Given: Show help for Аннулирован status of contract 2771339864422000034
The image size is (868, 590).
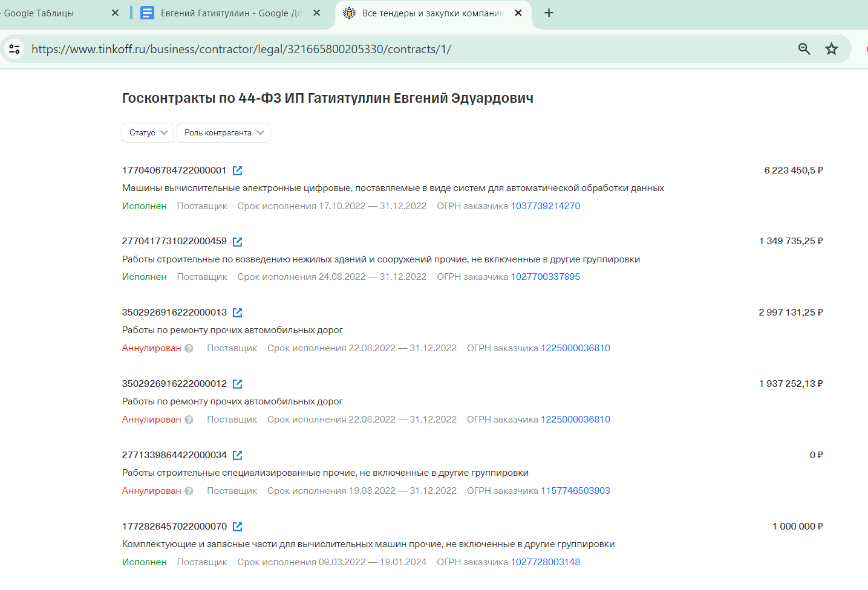Looking at the screenshot, I should (189, 491).
